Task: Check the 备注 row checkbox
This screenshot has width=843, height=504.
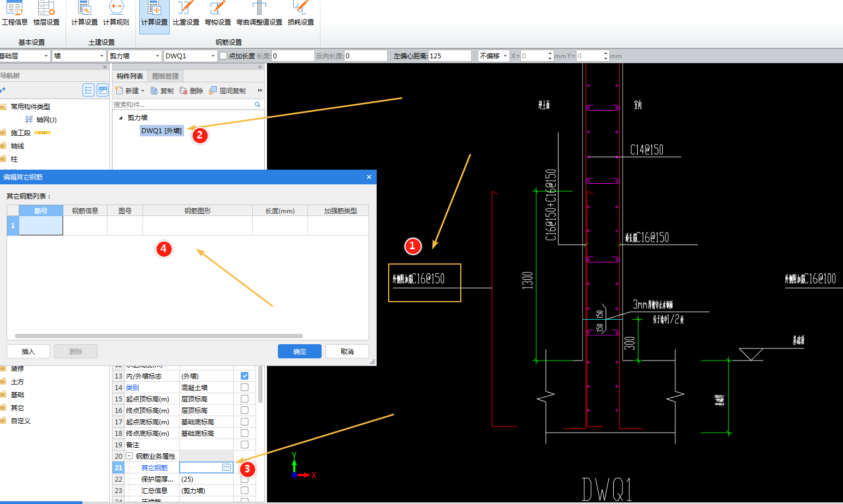Action: (245, 445)
